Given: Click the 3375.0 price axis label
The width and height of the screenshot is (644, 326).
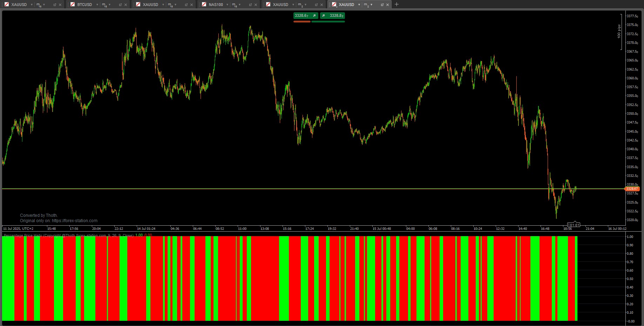Looking at the screenshot, I should pyautogui.click(x=632, y=25).
